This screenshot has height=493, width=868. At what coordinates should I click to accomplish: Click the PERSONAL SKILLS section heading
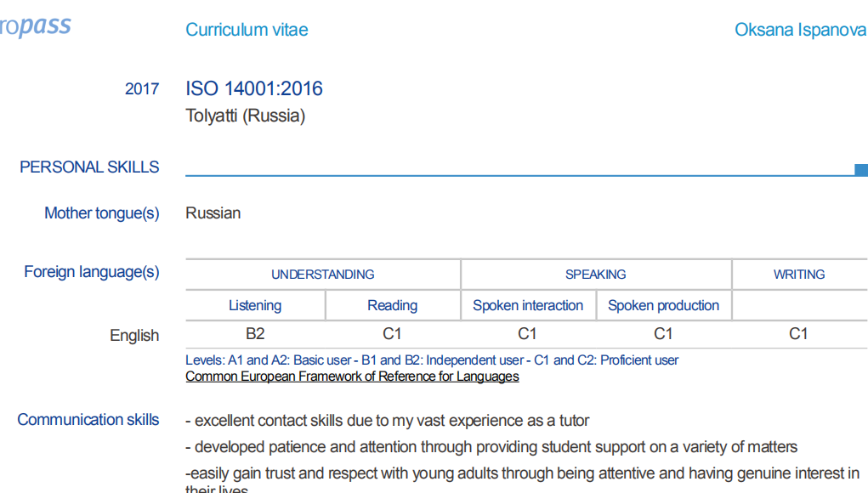coord(89,167)
